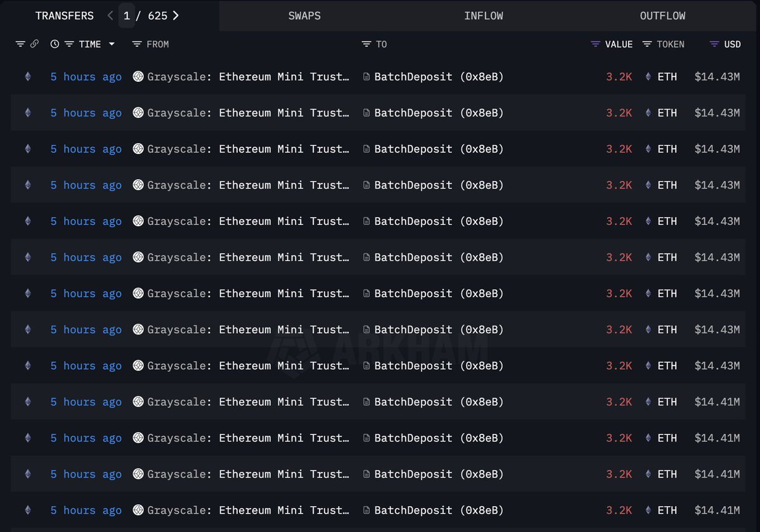Screen dimensions: 760x532
Task: Click the 5 hours ago link in the top row
Action: pyautogui.click(x=86, y=77)
